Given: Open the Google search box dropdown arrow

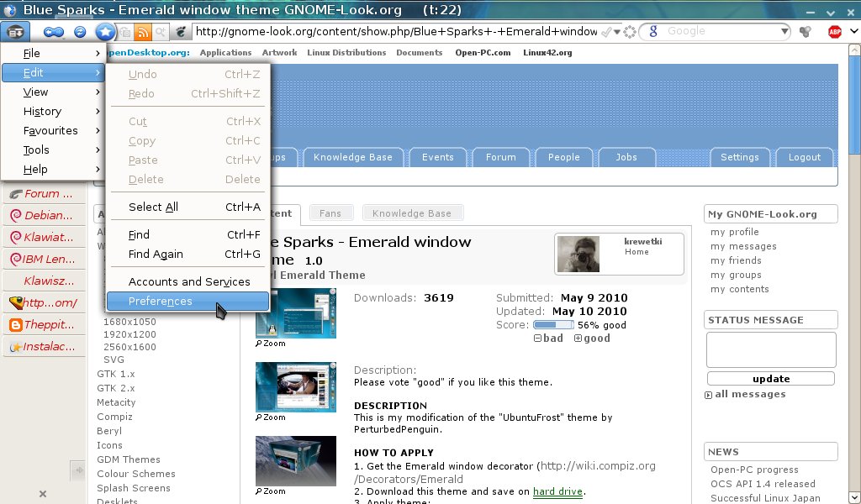Looking at the screenshot, I should click(x=784, y=32).
